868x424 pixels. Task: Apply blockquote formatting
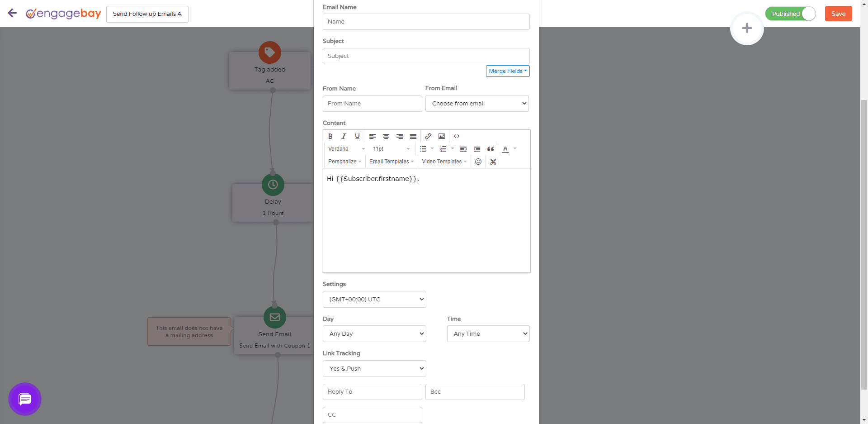click(491, 149)
